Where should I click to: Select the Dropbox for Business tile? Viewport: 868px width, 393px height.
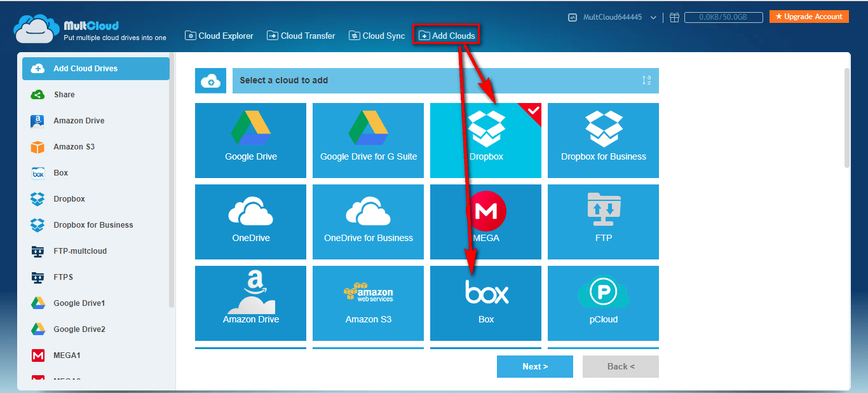point(603,141)
